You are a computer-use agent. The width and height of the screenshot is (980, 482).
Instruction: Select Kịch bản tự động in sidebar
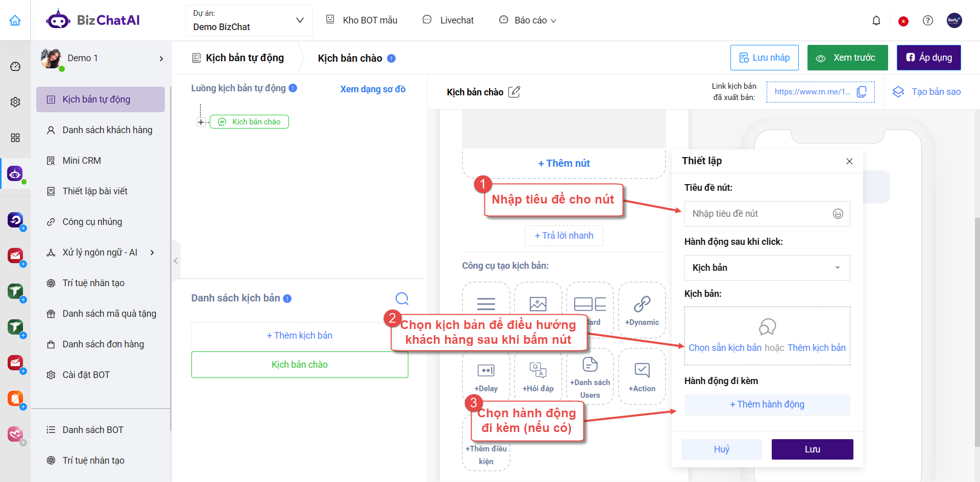101,99
